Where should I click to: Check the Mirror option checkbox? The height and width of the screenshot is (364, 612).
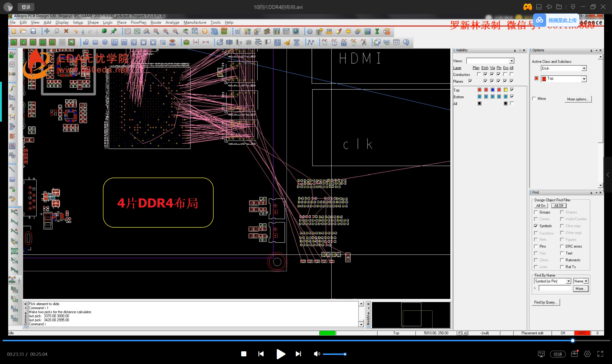pos(534,99)
